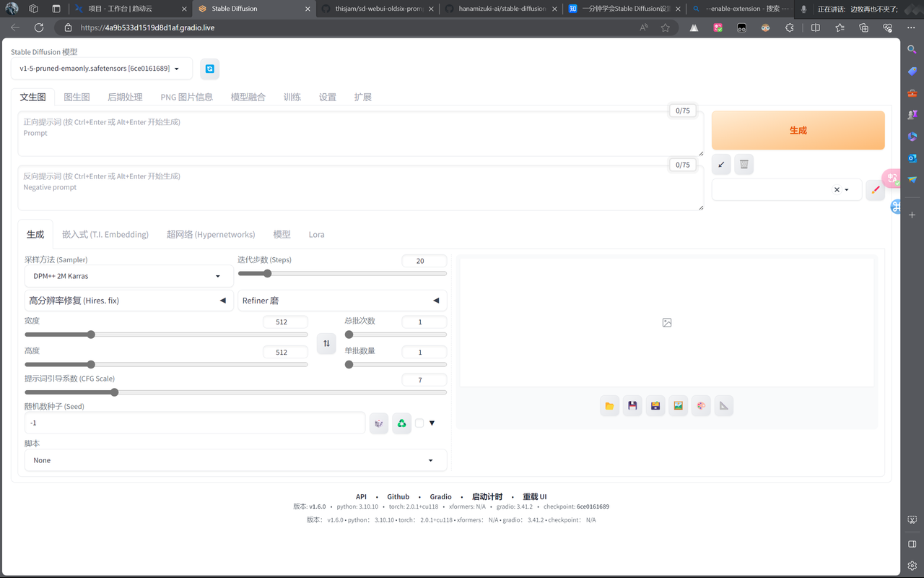Select the 嵌入式 (T.I. Embedding) tab

(x=105, y=234)
